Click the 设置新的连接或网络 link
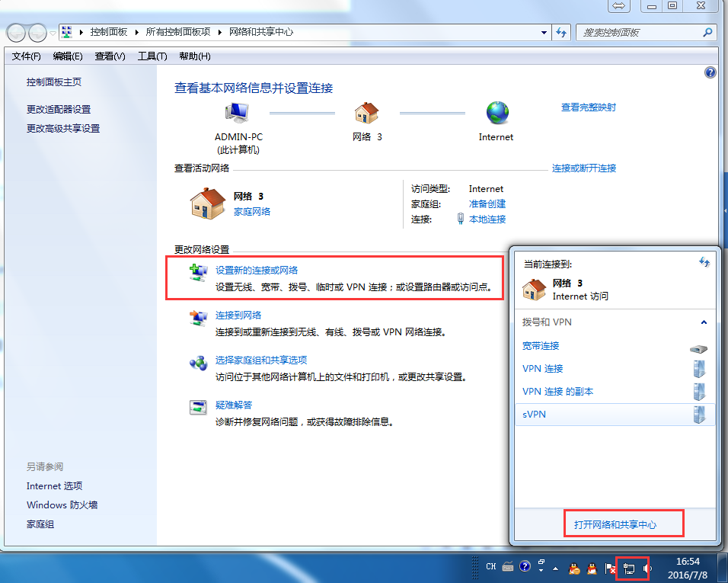 click(x=257, y=271)
